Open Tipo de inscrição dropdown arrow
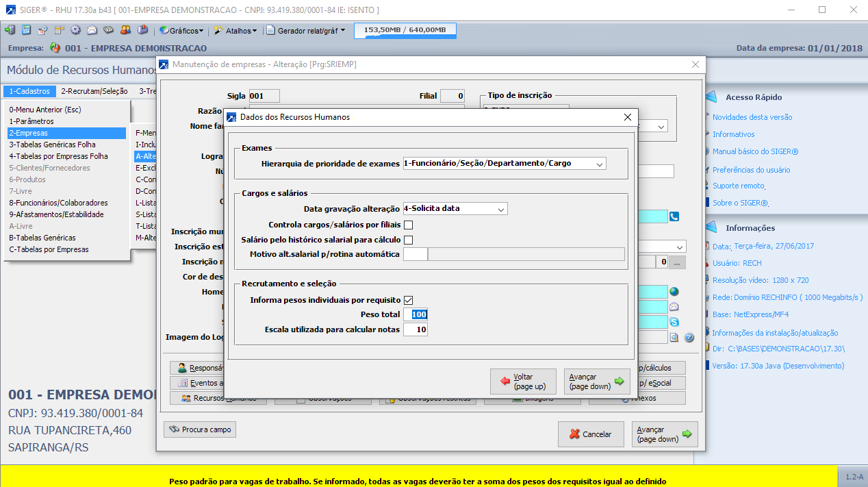868x487 pixels. click(x=661, y=127)
